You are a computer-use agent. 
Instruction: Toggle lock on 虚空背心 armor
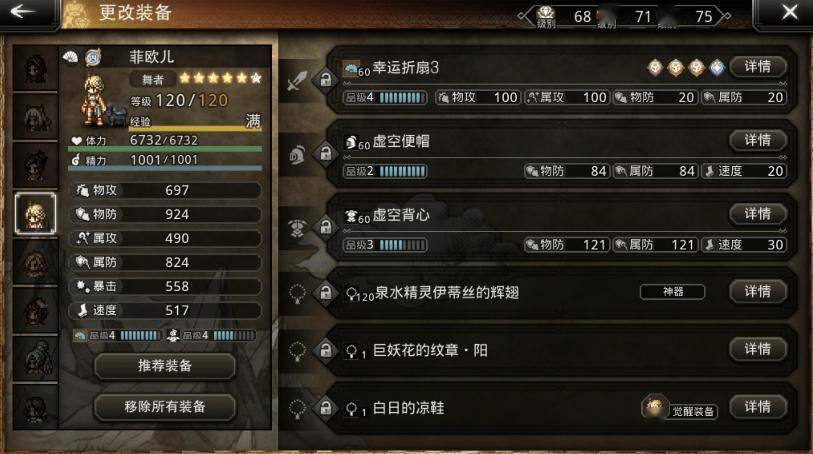[x=326, y=227]
